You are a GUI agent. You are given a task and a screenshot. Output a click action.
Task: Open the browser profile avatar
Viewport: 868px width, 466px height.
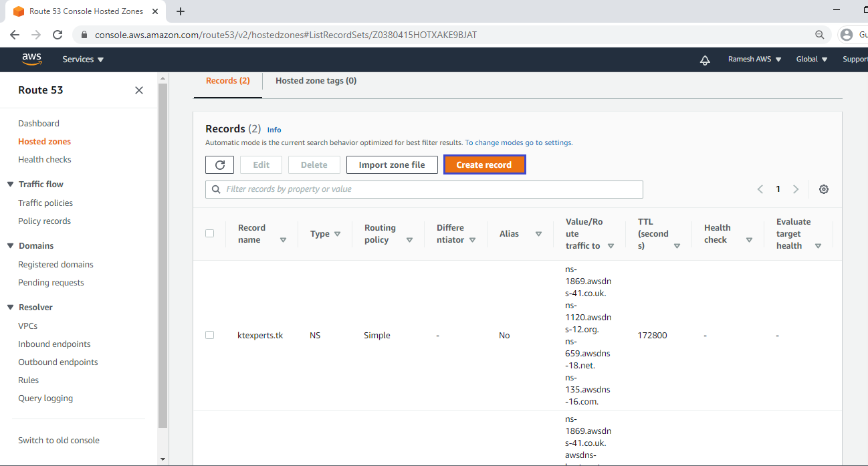tap(847, 35)
